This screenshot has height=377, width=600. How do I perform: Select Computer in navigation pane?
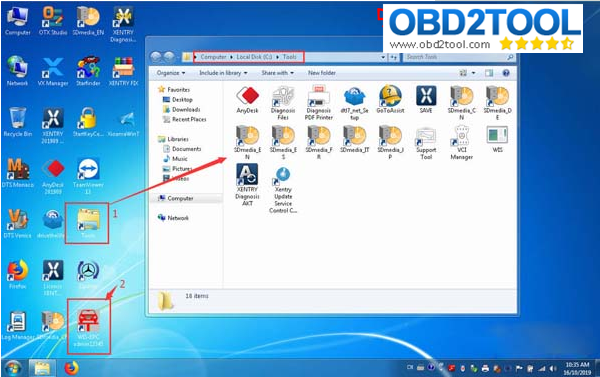[x=180, y=198]
